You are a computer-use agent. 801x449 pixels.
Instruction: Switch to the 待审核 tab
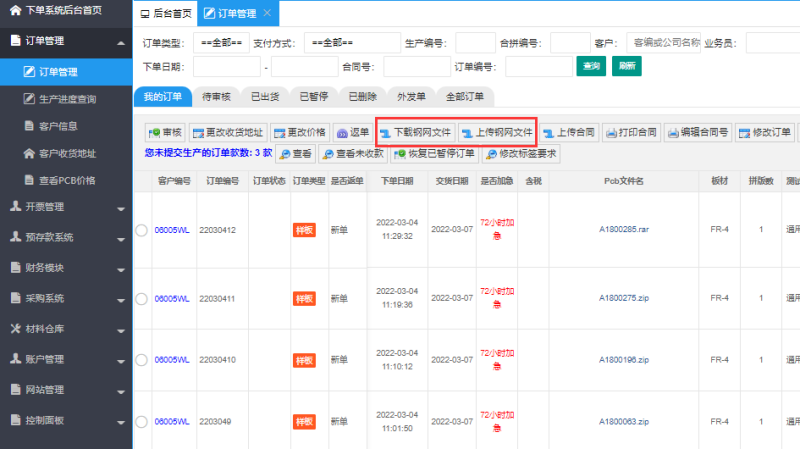tap(217, 97)
